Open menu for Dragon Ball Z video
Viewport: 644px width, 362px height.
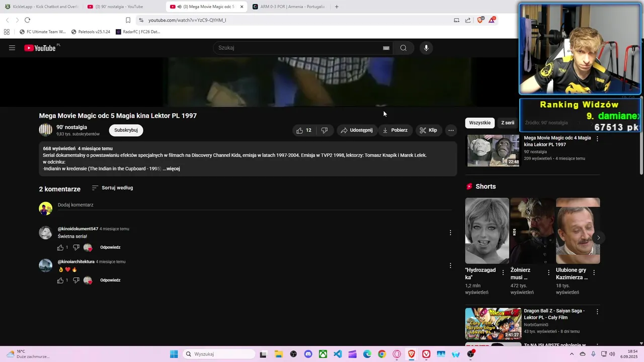(x=597, y=312)
